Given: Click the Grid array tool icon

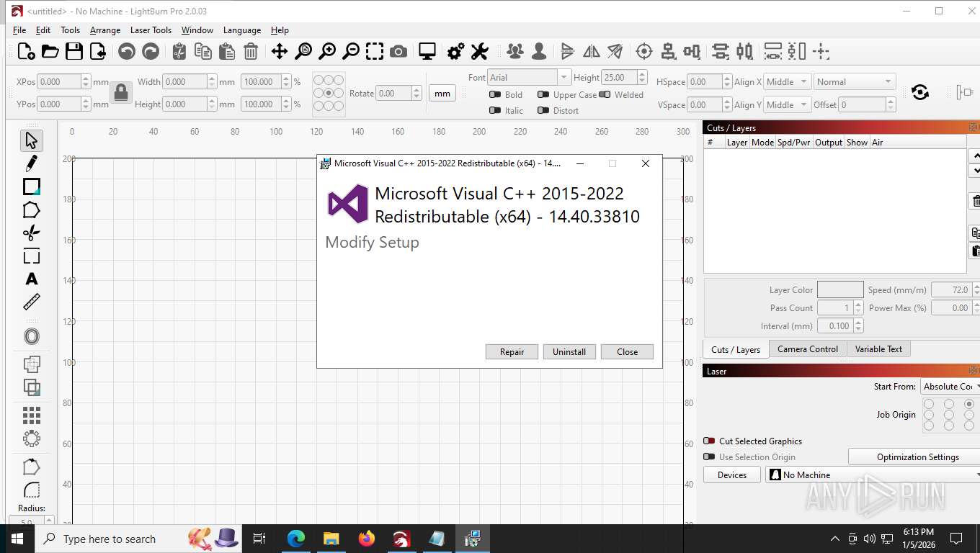Looking at the screenshot, I should [x=31, y=415].
